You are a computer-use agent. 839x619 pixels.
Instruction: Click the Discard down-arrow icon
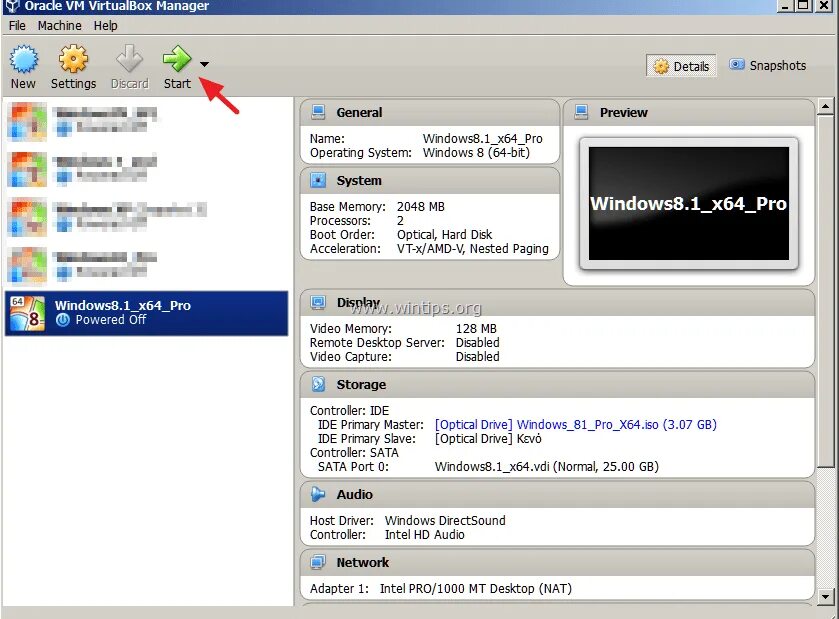pos(129,59)
